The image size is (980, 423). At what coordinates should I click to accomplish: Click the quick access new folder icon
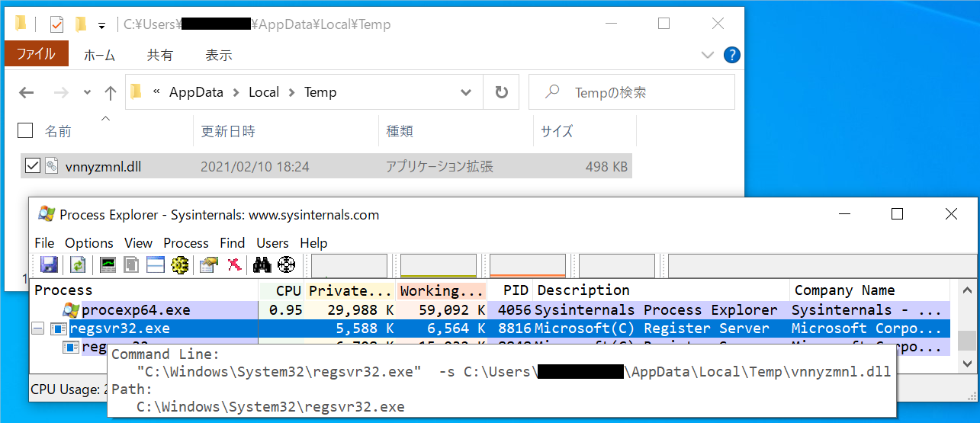(x=81, y=24)
